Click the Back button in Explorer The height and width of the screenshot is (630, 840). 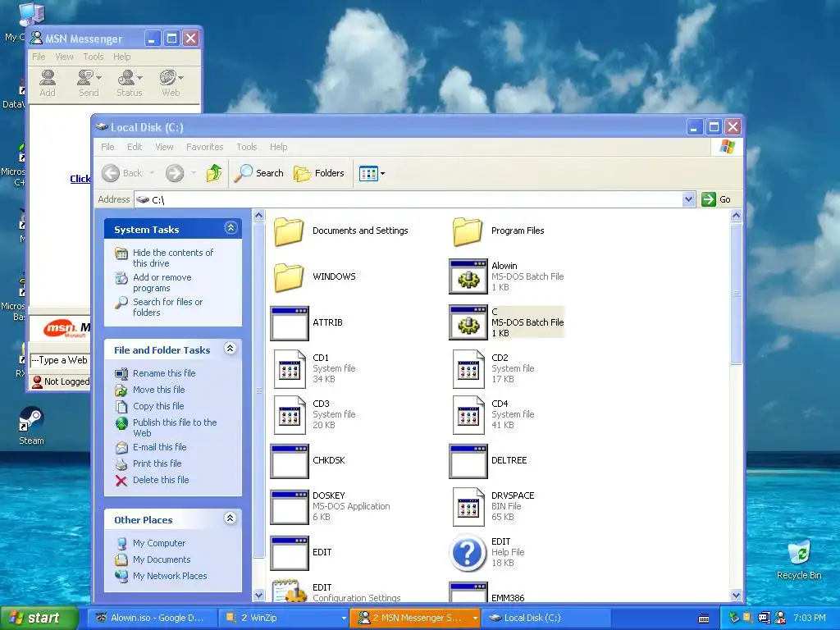[123, 173]
